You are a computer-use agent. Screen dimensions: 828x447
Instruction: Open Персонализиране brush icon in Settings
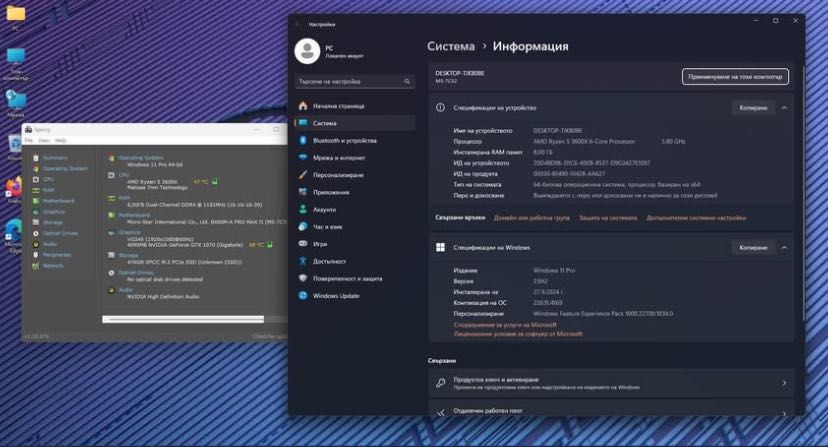coord(303,175)
